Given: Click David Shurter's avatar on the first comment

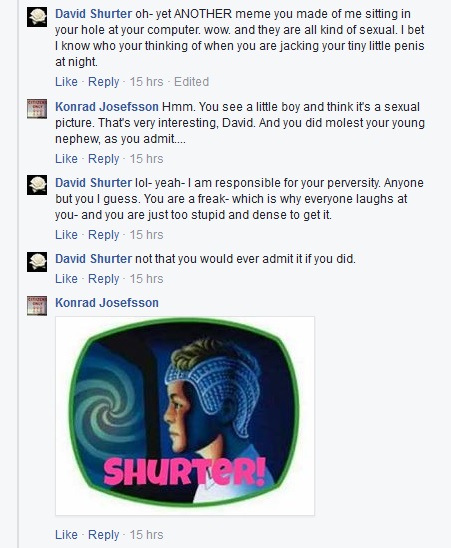Looking at the screenshot, I should pyautogui.click(x=37, y=17).
